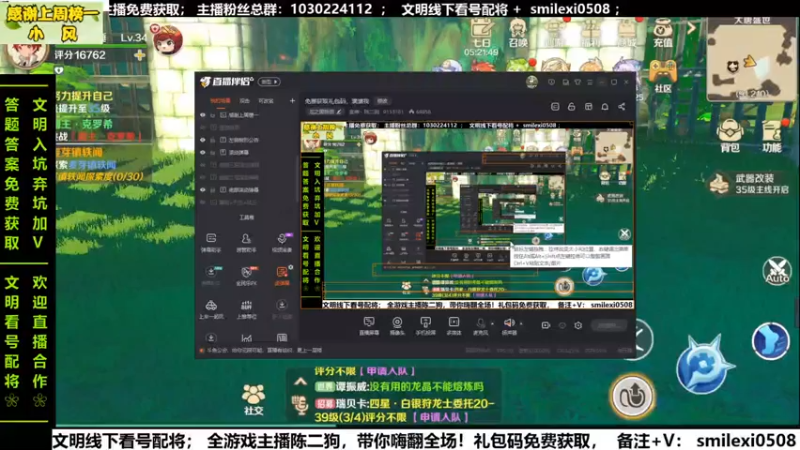Open the game 功能 menu
Image resolution: width=800 pixels, height=450 pixels.
pos(771,136)
